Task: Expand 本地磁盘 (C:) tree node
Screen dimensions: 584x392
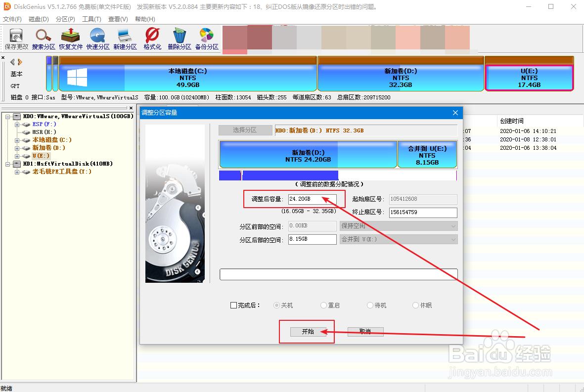Action: (x=17, y=140)
